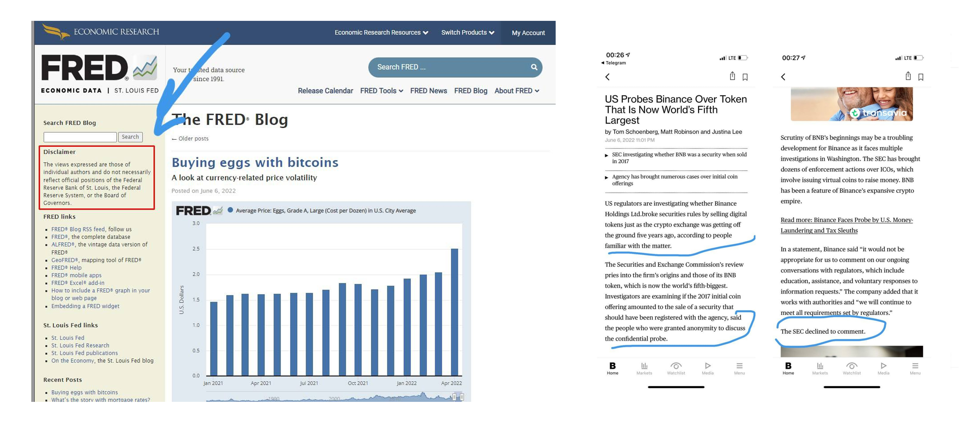Expand 'SEC investigating whether BNB' bullet triangle
The width and height of the screenshot is (980, 423).
(x=606, y=155)
